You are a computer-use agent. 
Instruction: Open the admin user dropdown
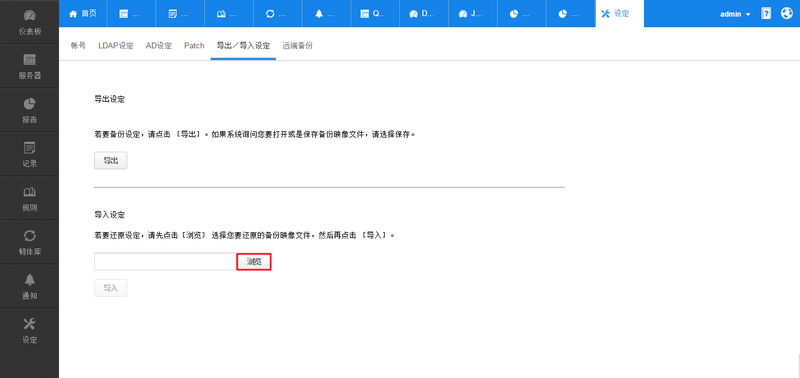735,14
